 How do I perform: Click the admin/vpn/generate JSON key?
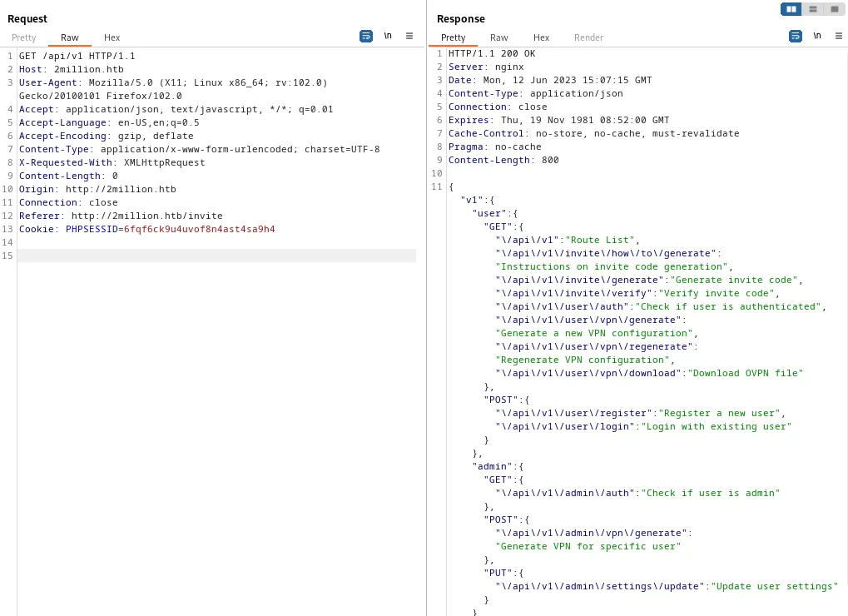[x=591, y=534]
